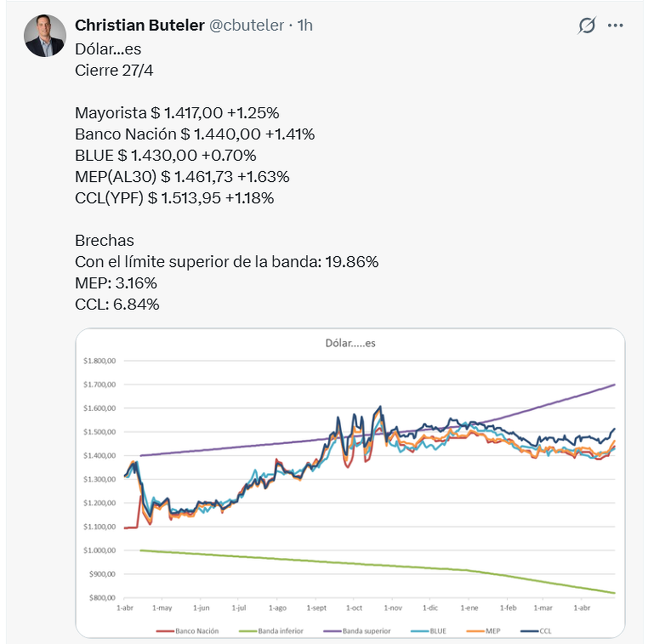671x644 pixels.
Task: Click Christian Buteler's profile avatar
Action: (45, 36)
